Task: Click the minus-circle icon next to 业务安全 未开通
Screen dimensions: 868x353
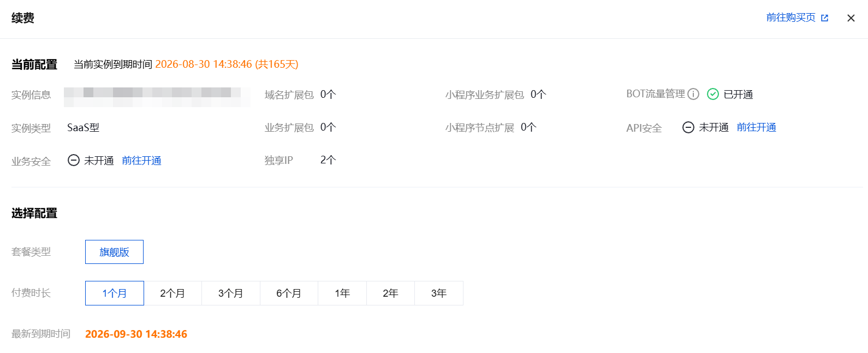Action: click(74, 160)
